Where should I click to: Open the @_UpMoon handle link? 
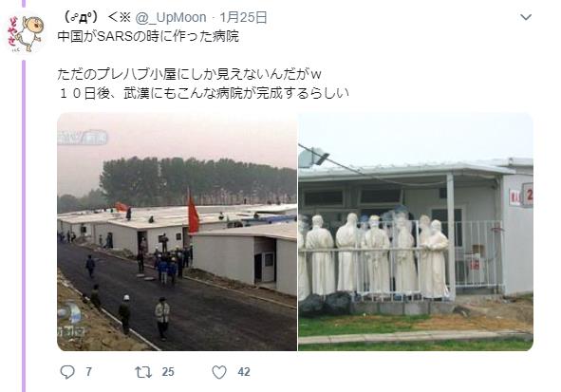click(x=171, y=17)
